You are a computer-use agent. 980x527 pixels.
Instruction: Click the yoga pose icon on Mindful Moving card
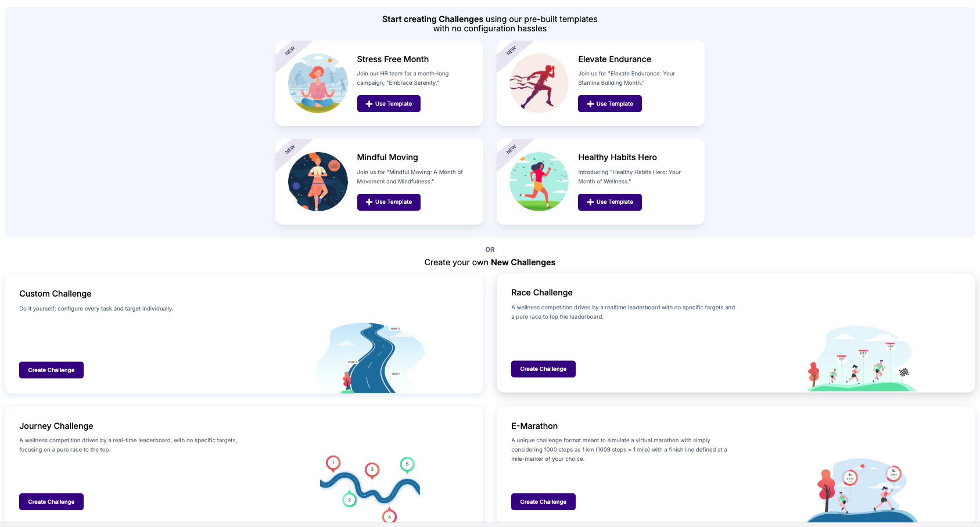tap(317, 182)
